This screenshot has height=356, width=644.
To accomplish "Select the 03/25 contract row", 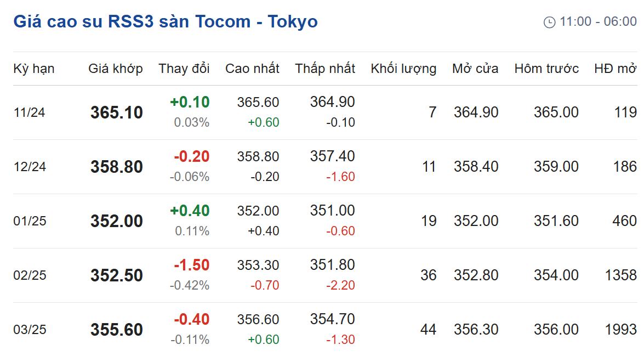I will (x=325, y=329).
